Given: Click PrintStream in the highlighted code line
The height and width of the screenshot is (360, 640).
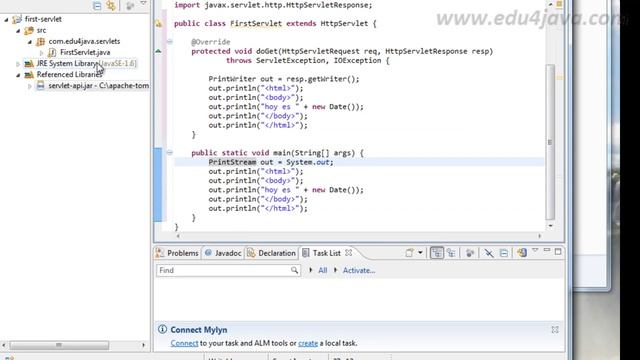Looking at the screenshot, I should 232,162.
